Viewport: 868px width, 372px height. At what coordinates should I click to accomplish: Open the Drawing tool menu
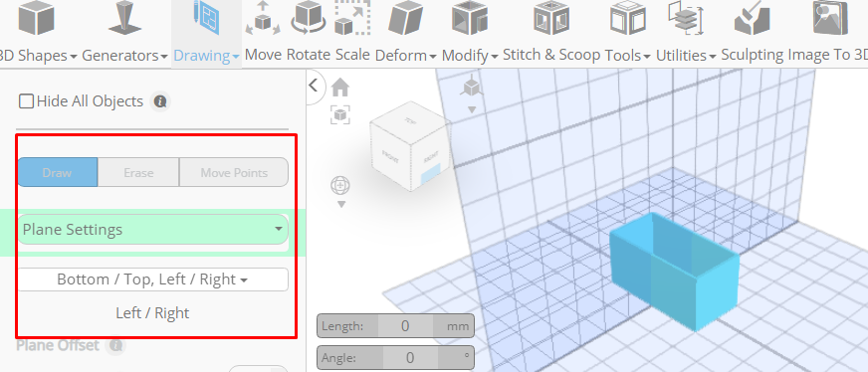[x=206, y=33]
